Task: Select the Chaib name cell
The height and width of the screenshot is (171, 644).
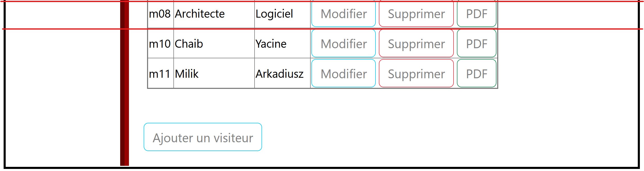Action: pyautogui.click(x=189, y=44)
